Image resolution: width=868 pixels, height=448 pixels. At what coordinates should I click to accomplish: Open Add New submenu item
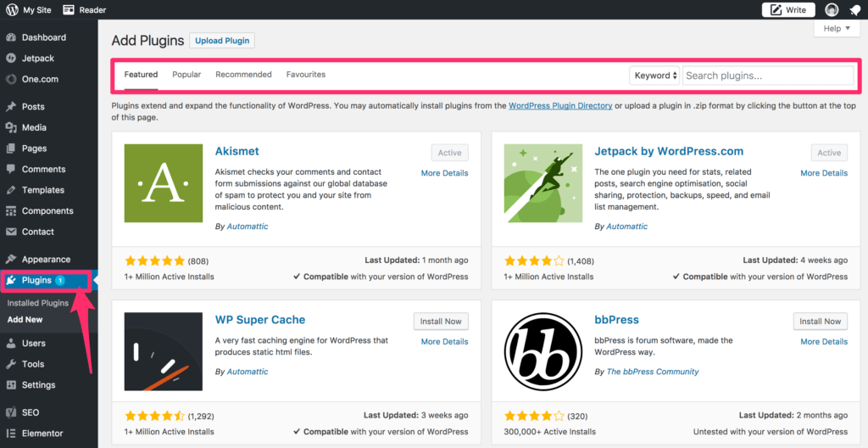coord(25,319)
